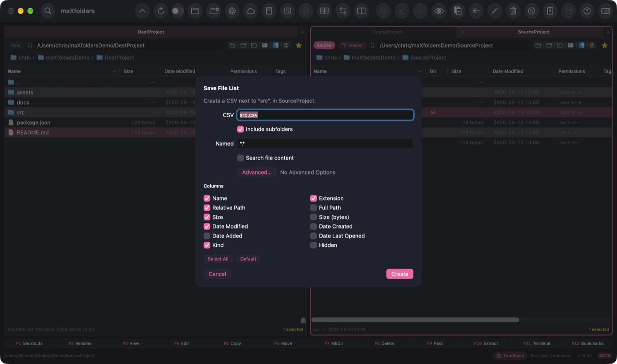Uncheck the Relative Path column checkbox
Image resolution: width=617 pixels, height=364 pixels.
[x=207, y=208]
